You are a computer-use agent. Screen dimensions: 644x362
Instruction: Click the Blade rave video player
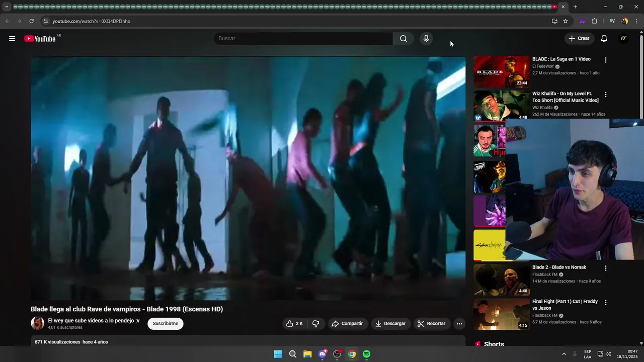click(248, 178)
